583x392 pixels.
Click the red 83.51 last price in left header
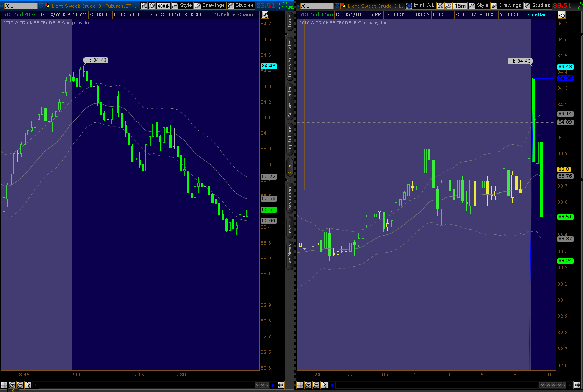266,6
